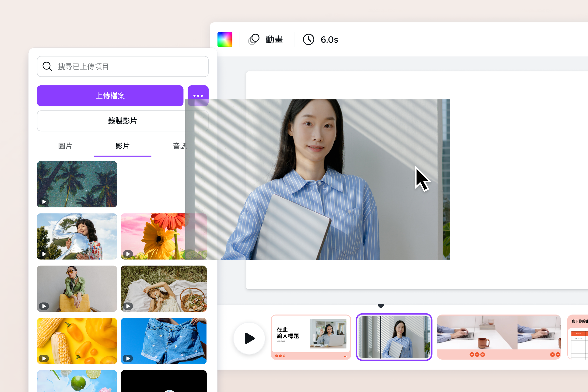Click the 錄製影片 record button
The height and width of the screenshot is (392, 588).
point(122,121)
